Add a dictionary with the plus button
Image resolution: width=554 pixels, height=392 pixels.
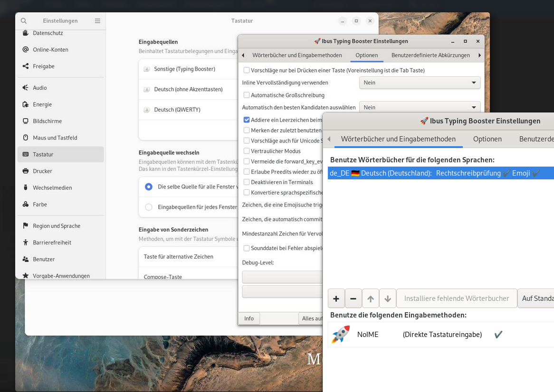336,299
